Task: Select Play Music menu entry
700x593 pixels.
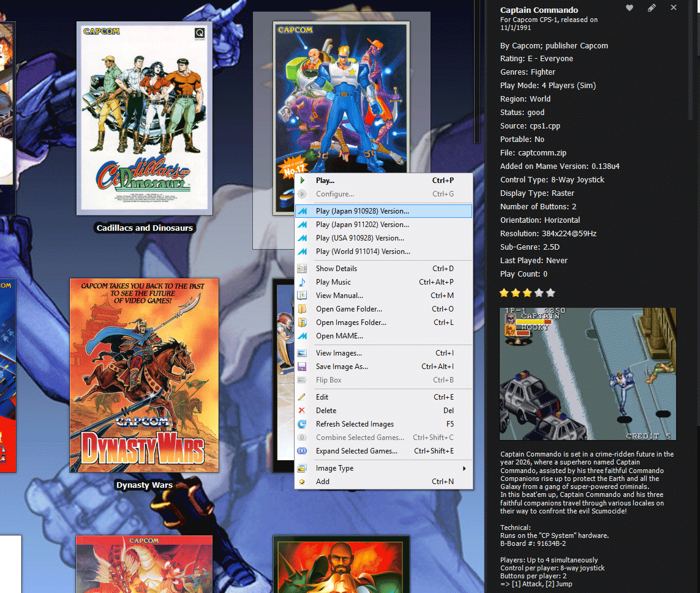Action: click(383, 282)
